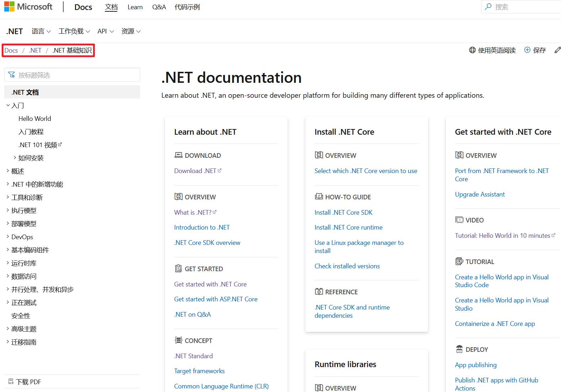This screenshot has width=561, height=392.
Task: Select Hello World in the sidebar
Action: point(34,118)
